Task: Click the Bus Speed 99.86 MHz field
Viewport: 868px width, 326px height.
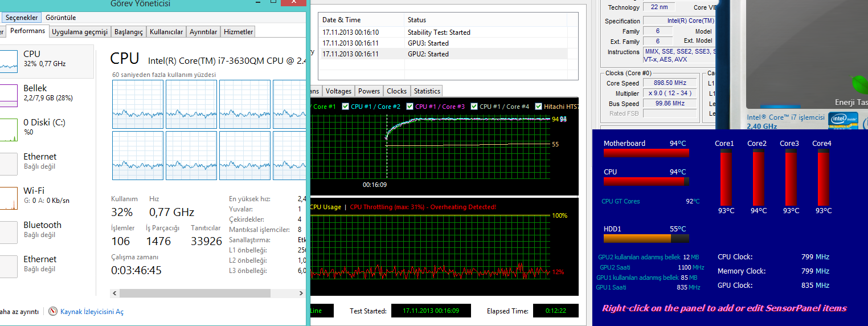Action: [671, 104]
